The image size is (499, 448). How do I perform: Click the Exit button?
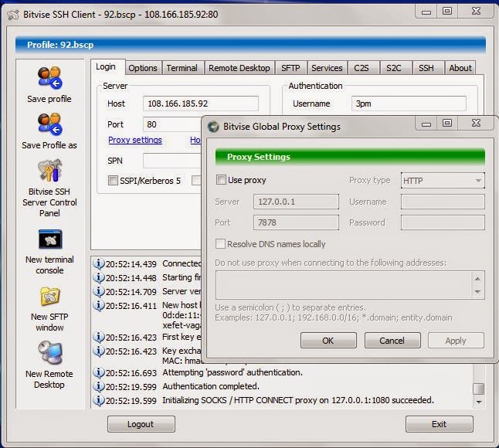click(x=439, y=424)
